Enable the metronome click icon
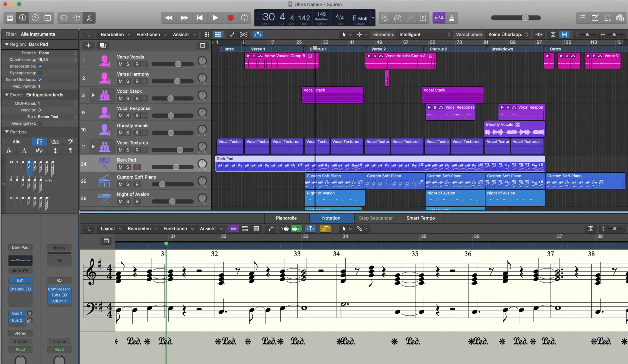628x364 pixels. [x=452, y=18]
